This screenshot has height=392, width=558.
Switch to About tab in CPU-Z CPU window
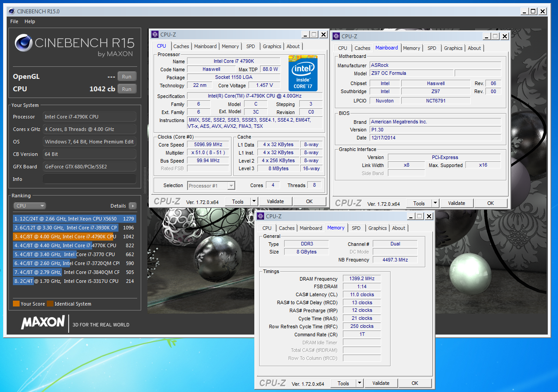(293, 46)
